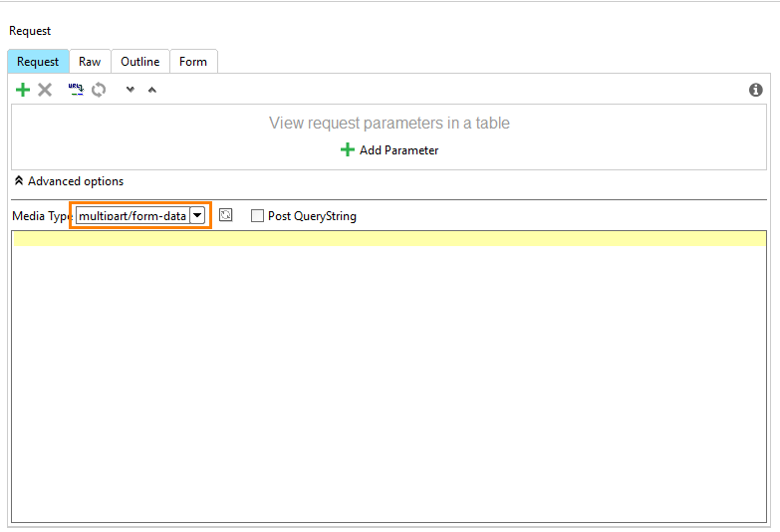780x532 pixels.
Task: Switch to the Outline tab
Action: [140, 61]
